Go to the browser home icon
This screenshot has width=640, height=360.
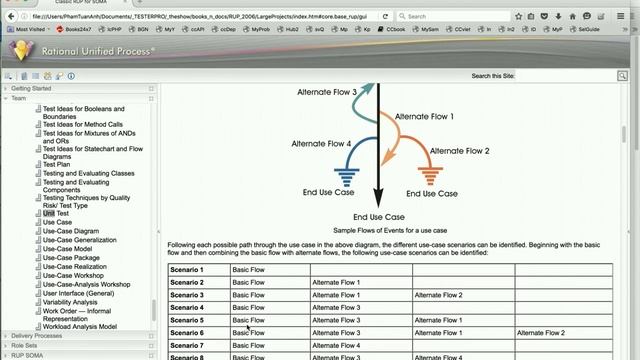572,16
